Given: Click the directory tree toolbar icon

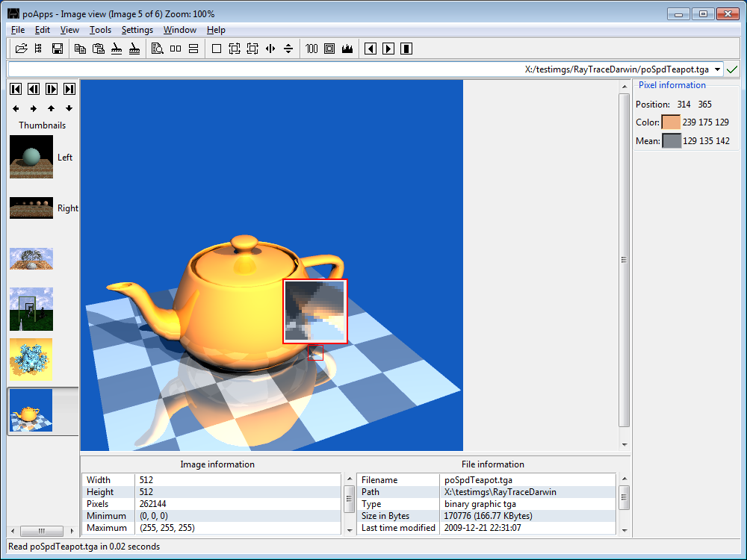Looking at the screenshot, I should pos(39,49).
